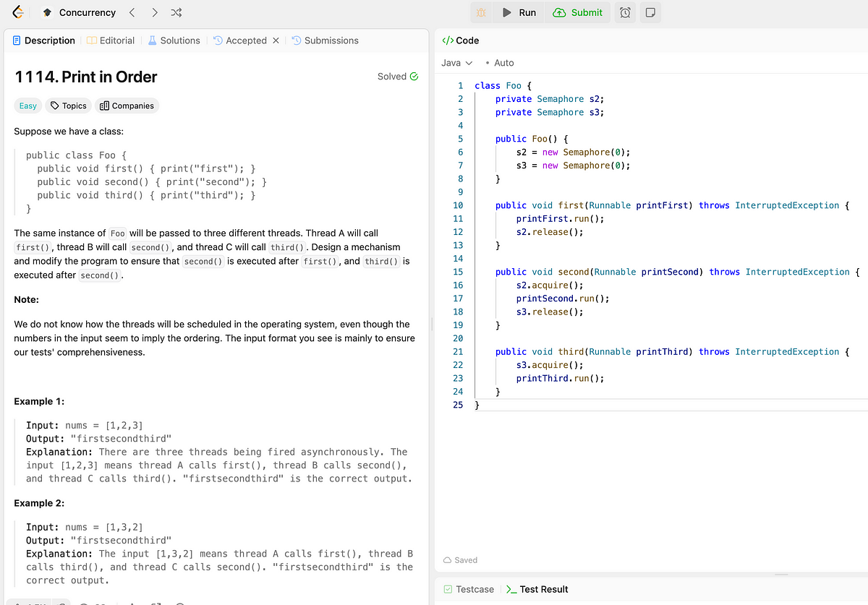
Task: Click line number 1 in editor
Action: click(x=460, y=85)
